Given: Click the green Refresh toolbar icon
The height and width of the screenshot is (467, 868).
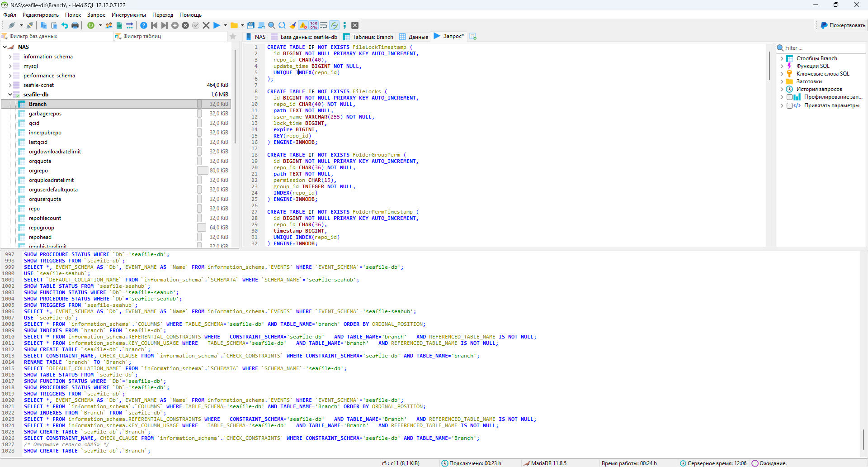Looking at the screenshot, I should (91, 25).
